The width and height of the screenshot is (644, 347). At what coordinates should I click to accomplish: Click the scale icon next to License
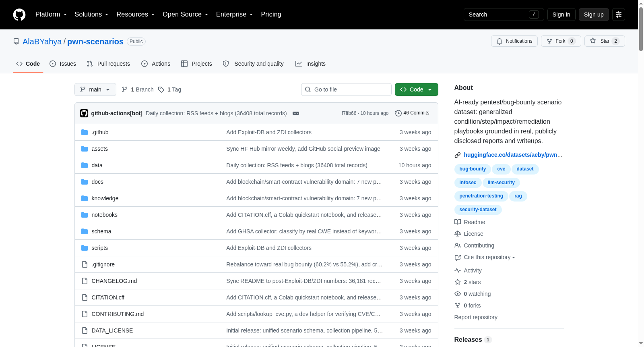pos(458,234)
